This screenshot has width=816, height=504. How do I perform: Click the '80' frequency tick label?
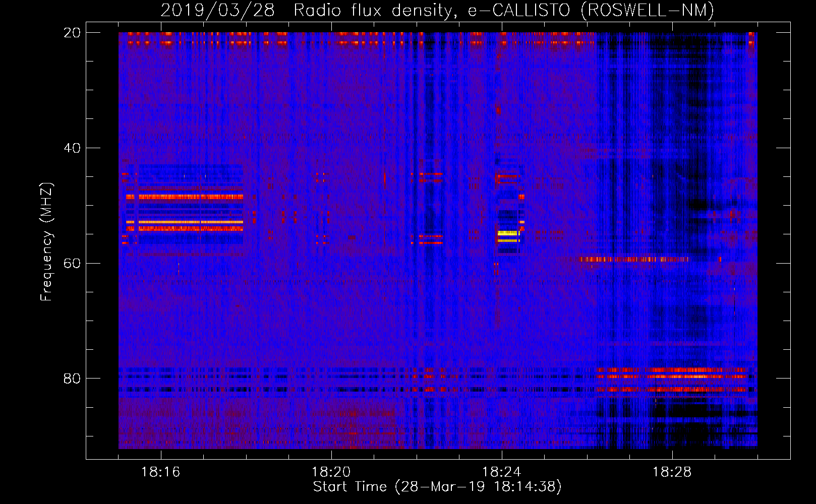(x=72, y=379)
